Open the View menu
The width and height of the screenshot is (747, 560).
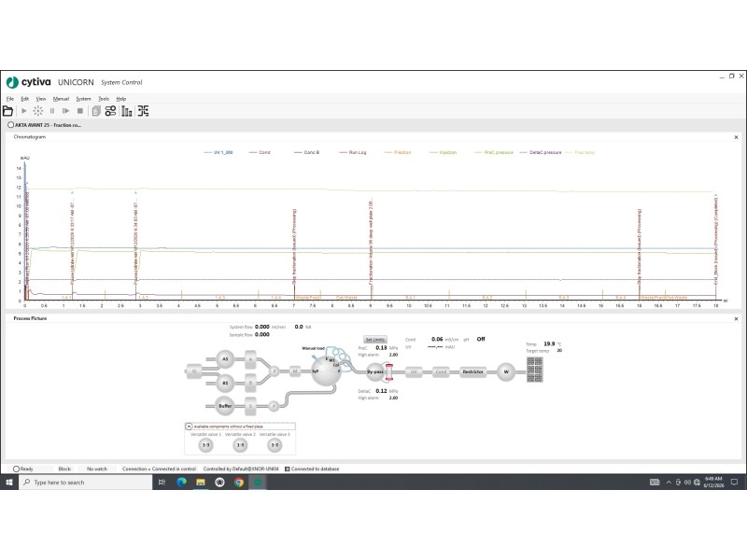[x=41, y=99]
